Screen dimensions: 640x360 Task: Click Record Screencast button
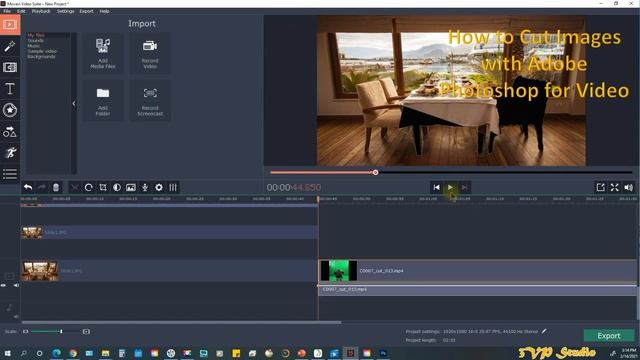(150, 101)
